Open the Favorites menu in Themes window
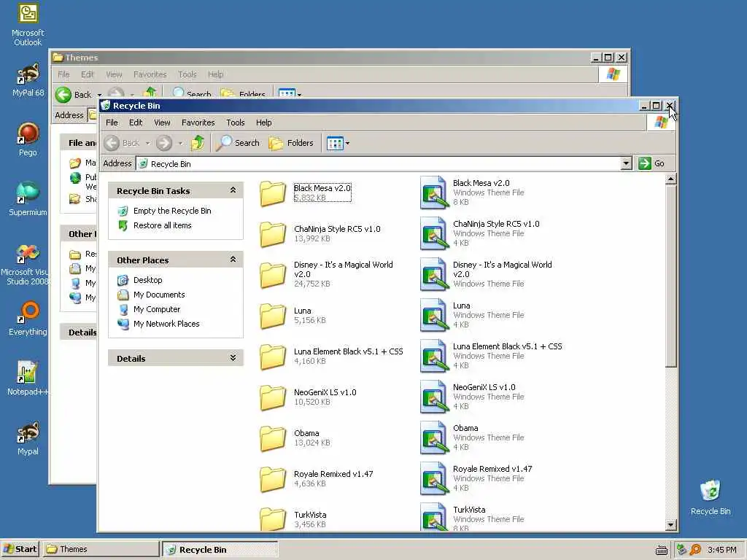 150,74
